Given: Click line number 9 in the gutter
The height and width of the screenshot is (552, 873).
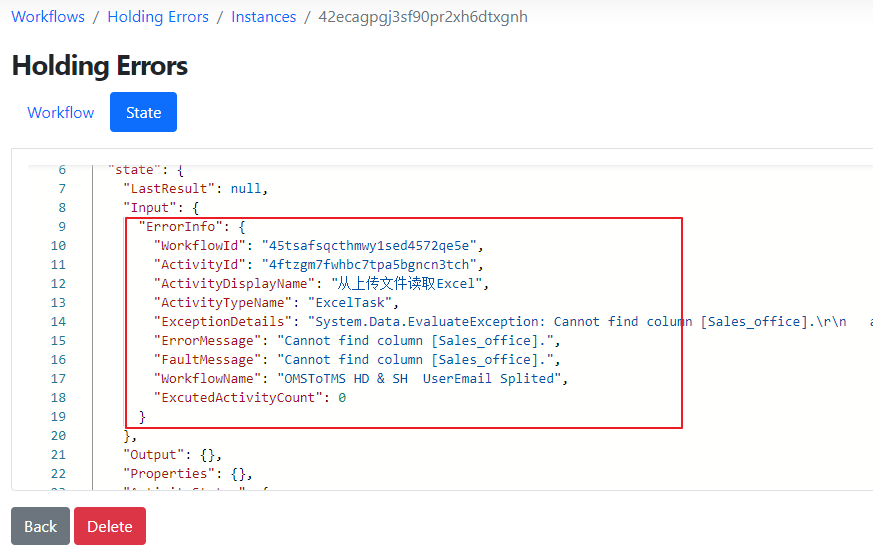Looking at the screenshot, I should tap(62, 227).
